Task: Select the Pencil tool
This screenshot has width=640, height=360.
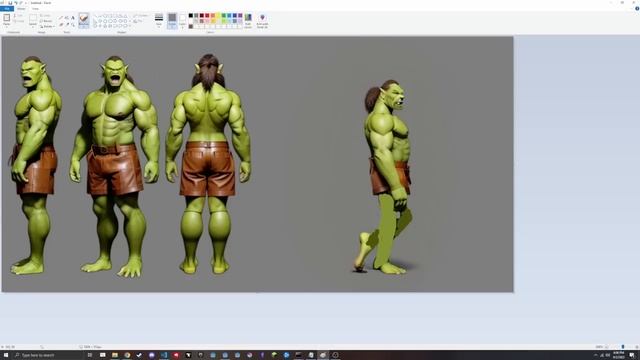Action: coord(61,18)
